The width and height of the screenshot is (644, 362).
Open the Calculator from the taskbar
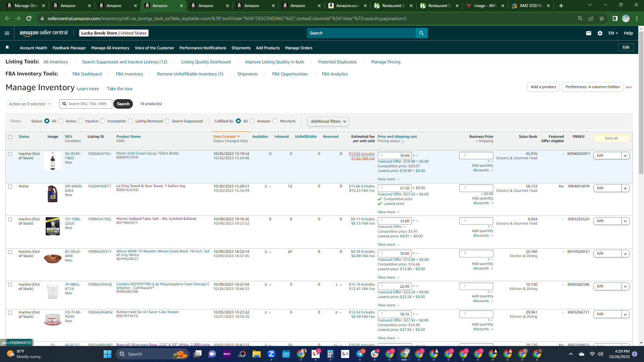coord(330,354)
